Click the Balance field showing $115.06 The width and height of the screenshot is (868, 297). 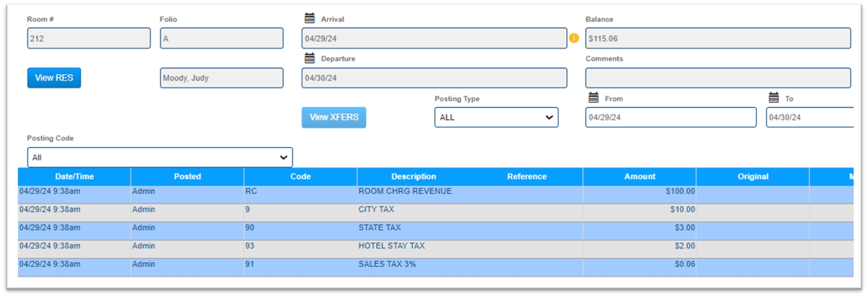tap(717, 38)
